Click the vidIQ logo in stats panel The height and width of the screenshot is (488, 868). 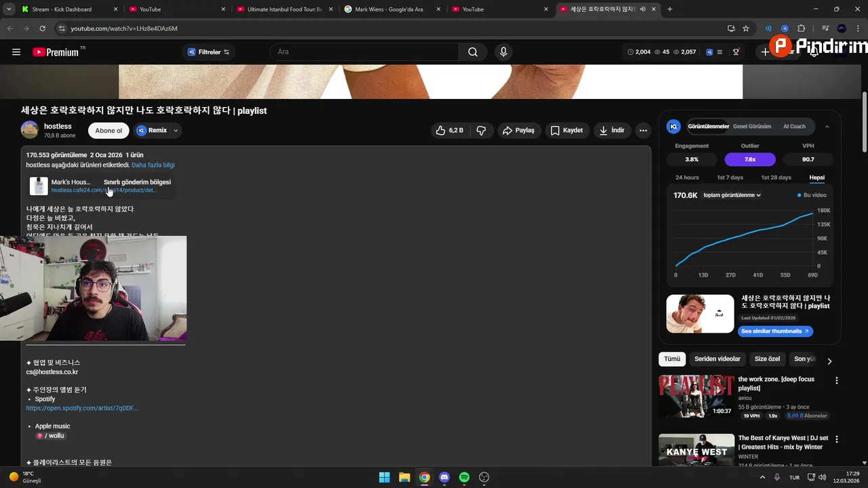673,126
